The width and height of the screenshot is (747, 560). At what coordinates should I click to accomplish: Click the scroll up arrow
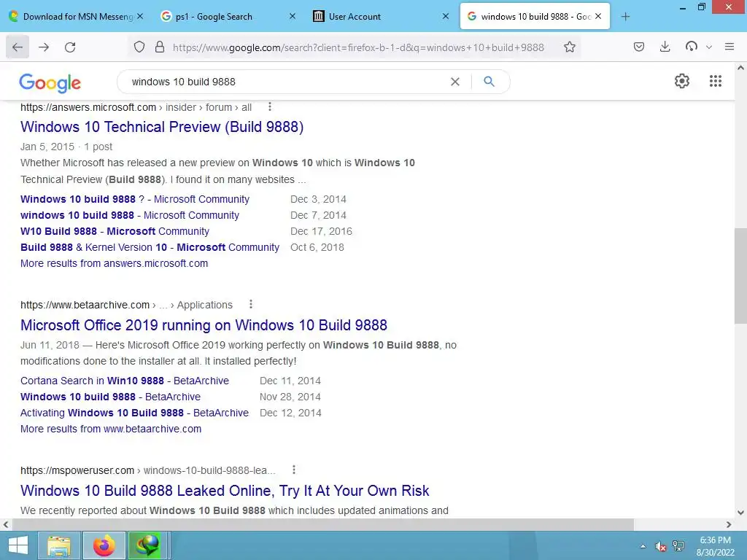(740, 68)
